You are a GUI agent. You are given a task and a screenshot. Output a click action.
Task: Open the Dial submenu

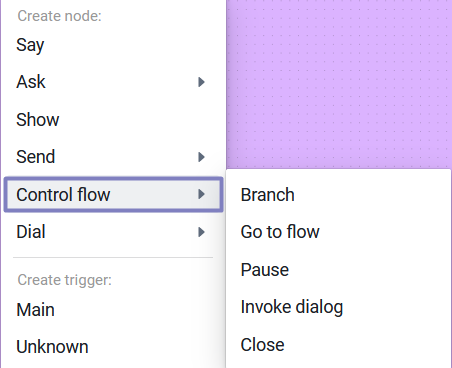[113, 232]
